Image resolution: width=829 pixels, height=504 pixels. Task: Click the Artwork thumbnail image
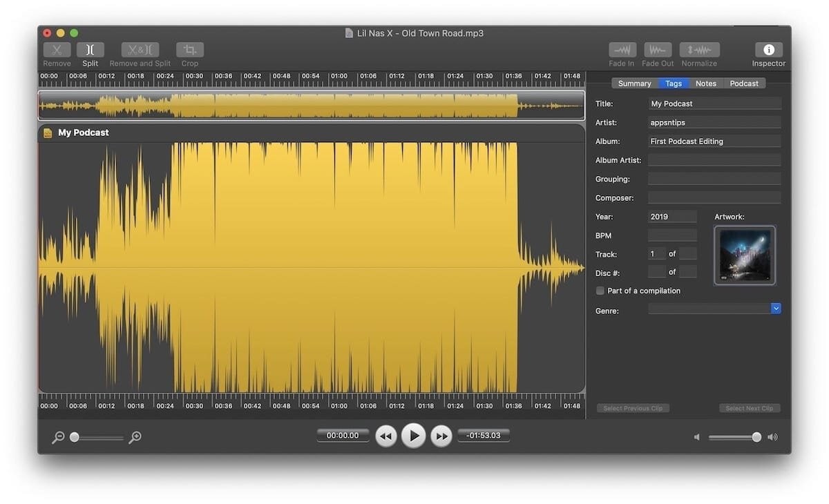pyautogui.click(x=745, y=255)
